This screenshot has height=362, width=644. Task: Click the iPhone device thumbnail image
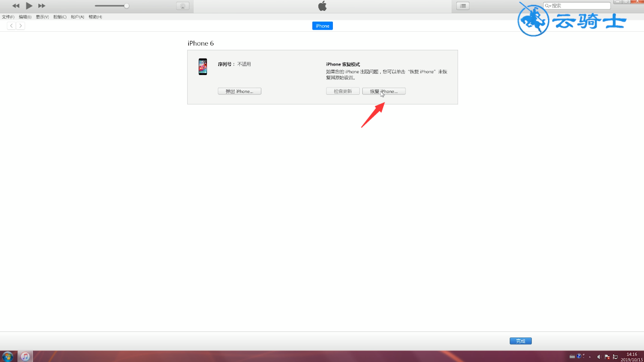[203, 67]
